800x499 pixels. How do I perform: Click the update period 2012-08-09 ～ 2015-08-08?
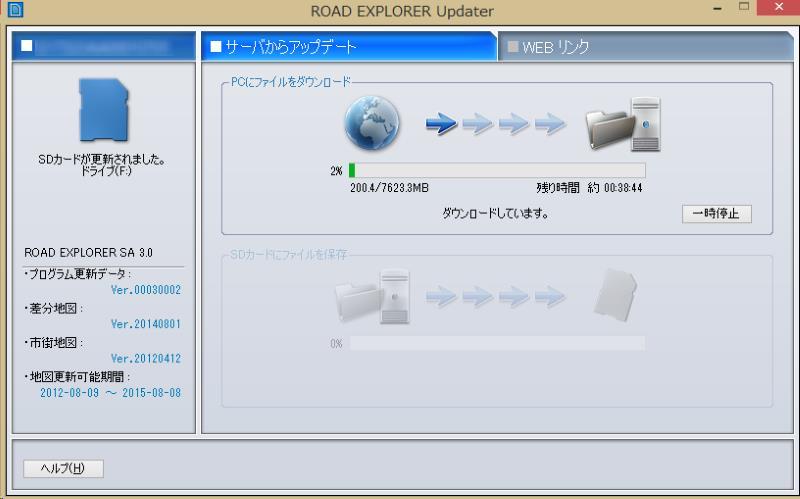(111, 393)
